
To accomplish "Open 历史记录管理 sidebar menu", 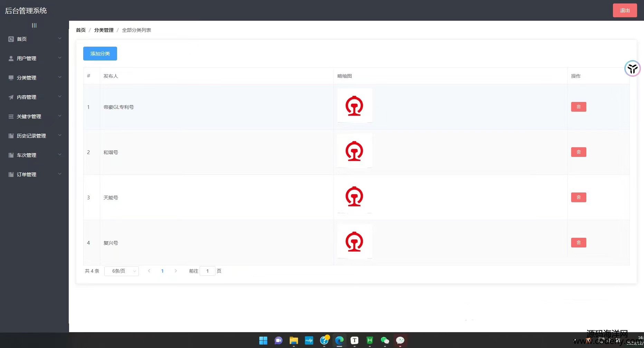I will 35,136.
